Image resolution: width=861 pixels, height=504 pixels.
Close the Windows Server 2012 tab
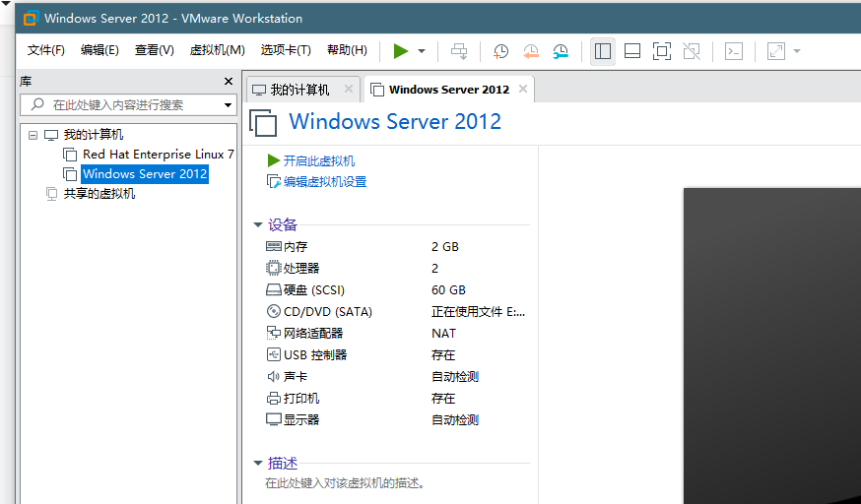point(523,89)
